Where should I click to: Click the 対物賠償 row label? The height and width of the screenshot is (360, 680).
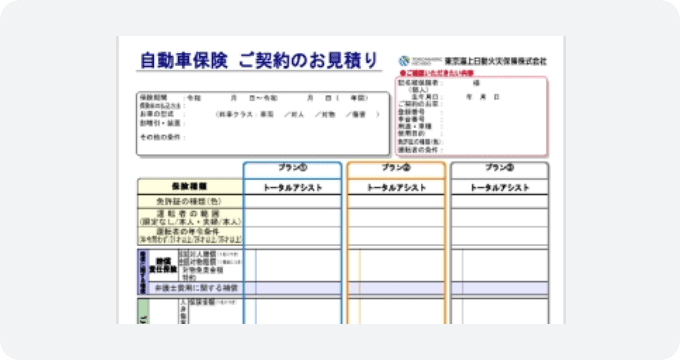coord(203,262)
